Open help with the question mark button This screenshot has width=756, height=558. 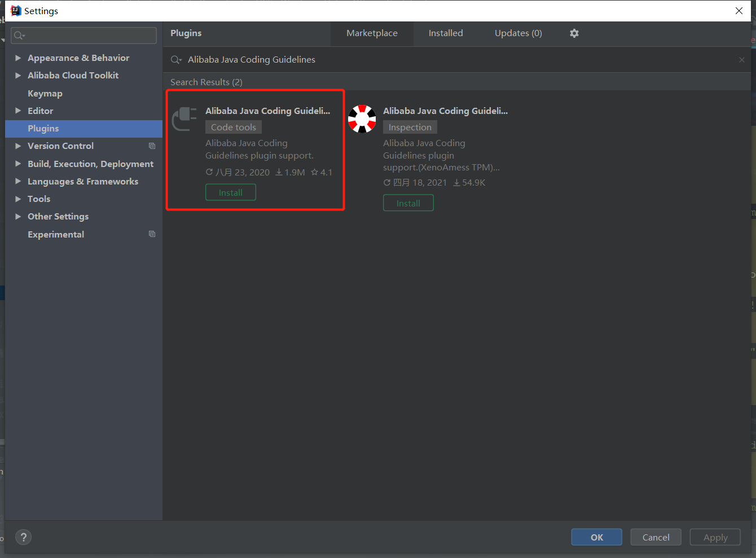(x=24, y=537)
